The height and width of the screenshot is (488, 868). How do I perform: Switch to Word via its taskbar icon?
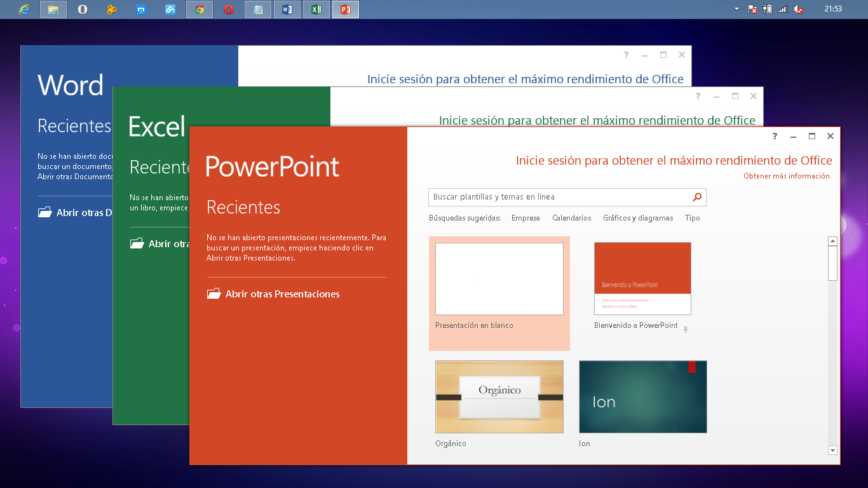(x=287, y=10)
